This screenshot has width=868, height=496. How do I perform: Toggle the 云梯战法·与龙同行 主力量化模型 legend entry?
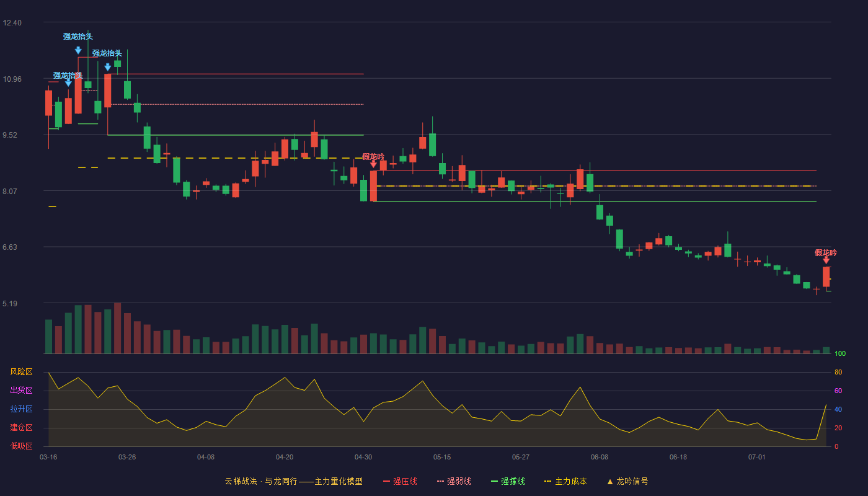point(293,481)
